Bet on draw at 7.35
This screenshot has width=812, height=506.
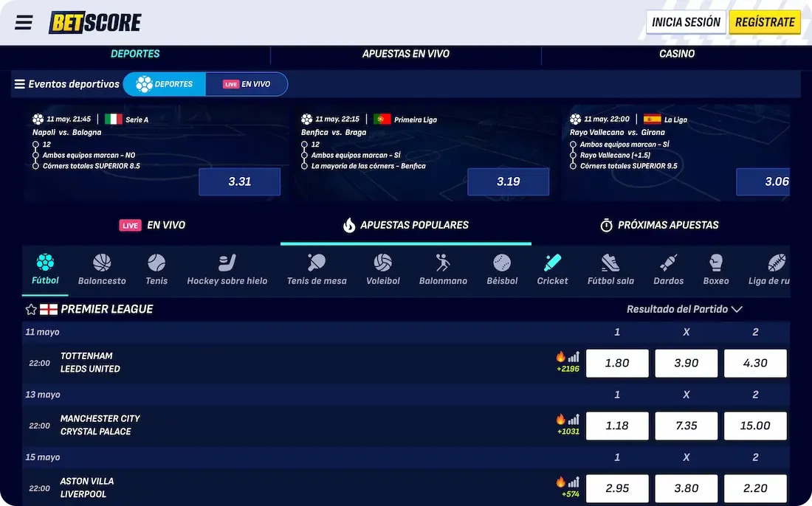click(687, 426)
